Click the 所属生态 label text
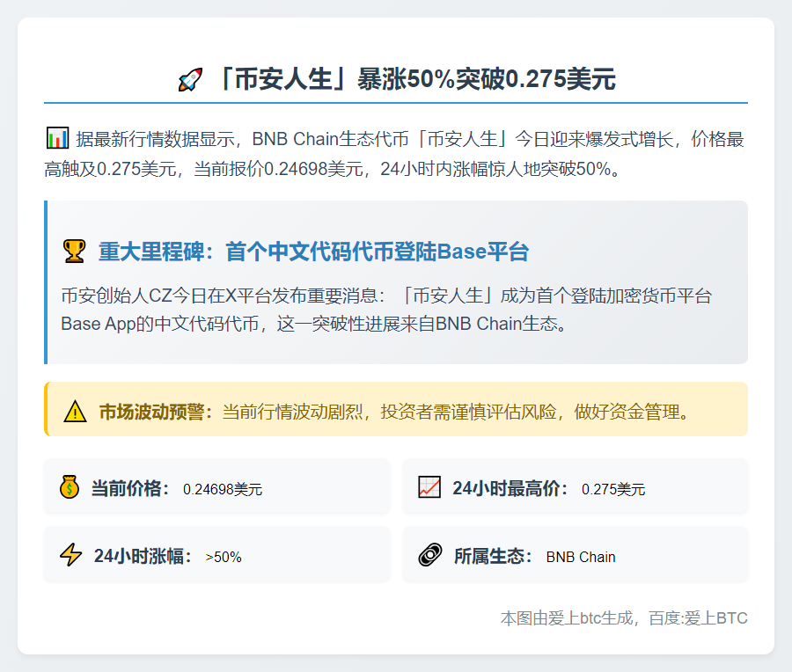792x672 pixels. point(493,556)
